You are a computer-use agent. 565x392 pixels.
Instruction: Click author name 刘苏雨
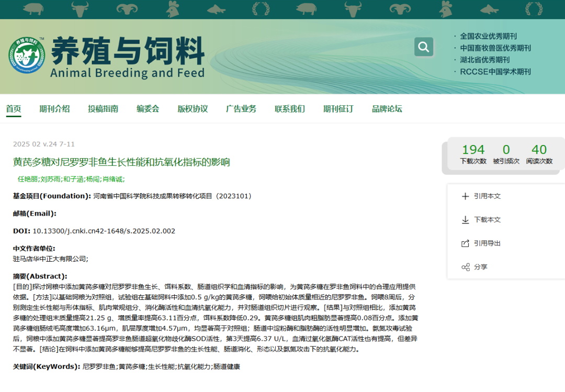tap(50, 179)
